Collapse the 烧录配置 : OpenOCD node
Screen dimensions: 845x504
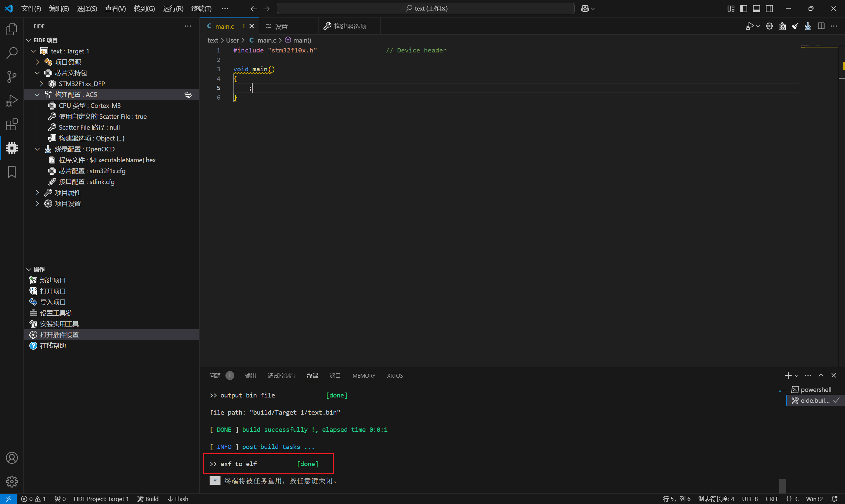37,149
